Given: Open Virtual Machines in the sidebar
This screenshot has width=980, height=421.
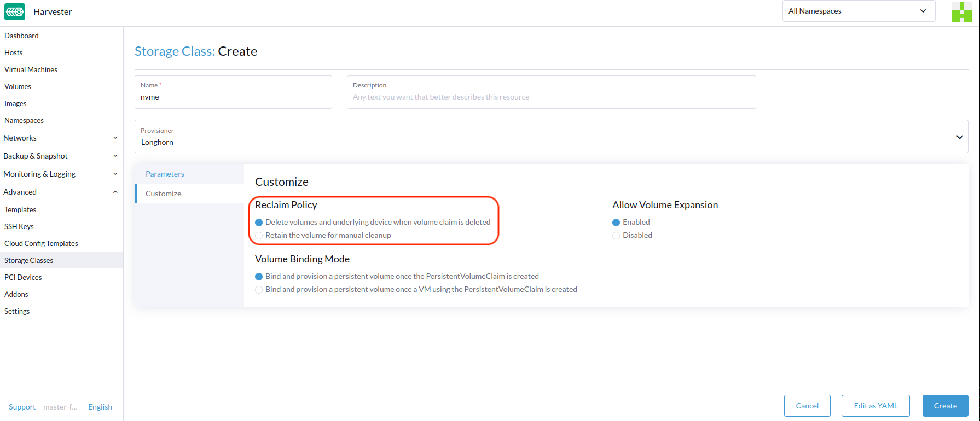Looking at the screenshot, I should coord(31,69).
